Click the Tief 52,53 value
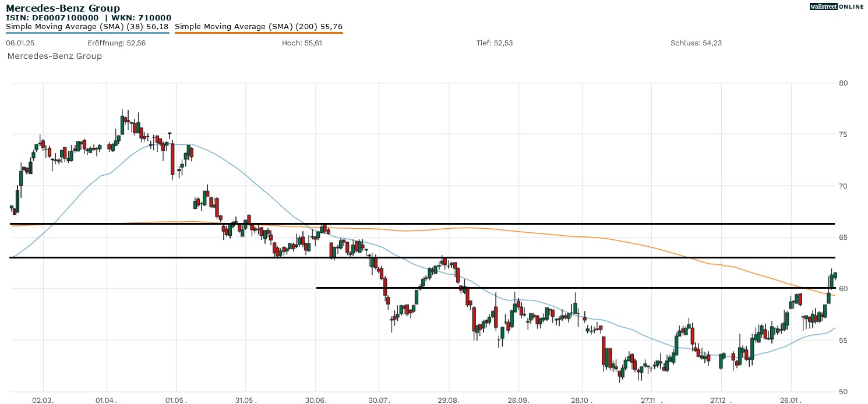 (x=495, y=43)
